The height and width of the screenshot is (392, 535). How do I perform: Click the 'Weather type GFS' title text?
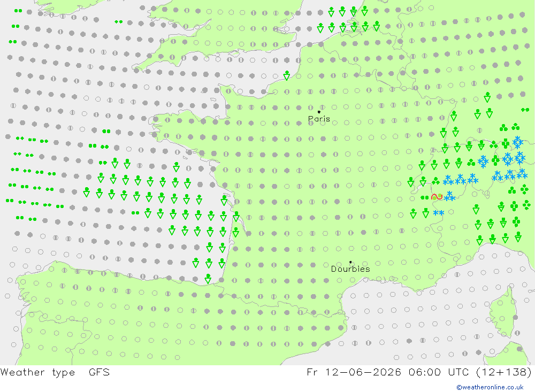click(55, 372)
